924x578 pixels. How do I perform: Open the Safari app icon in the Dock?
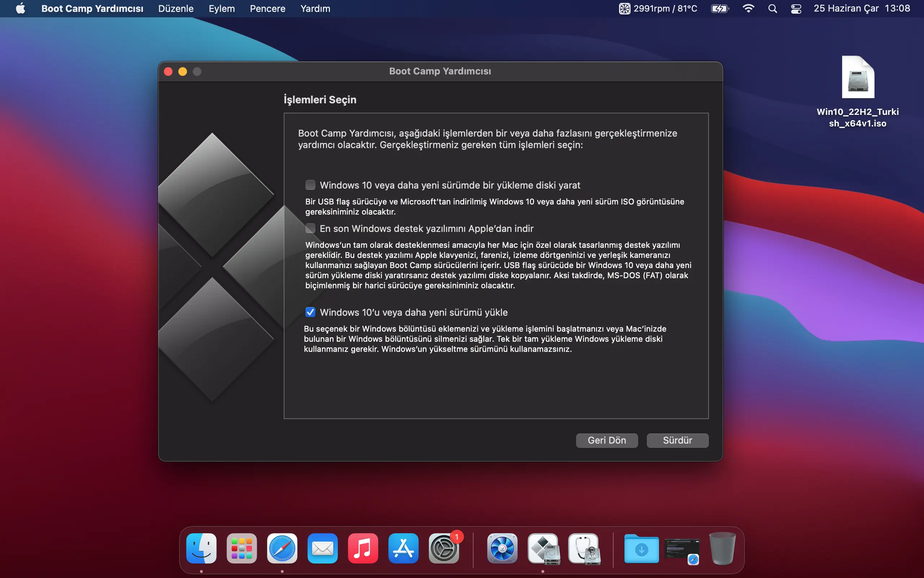(282, 549)
